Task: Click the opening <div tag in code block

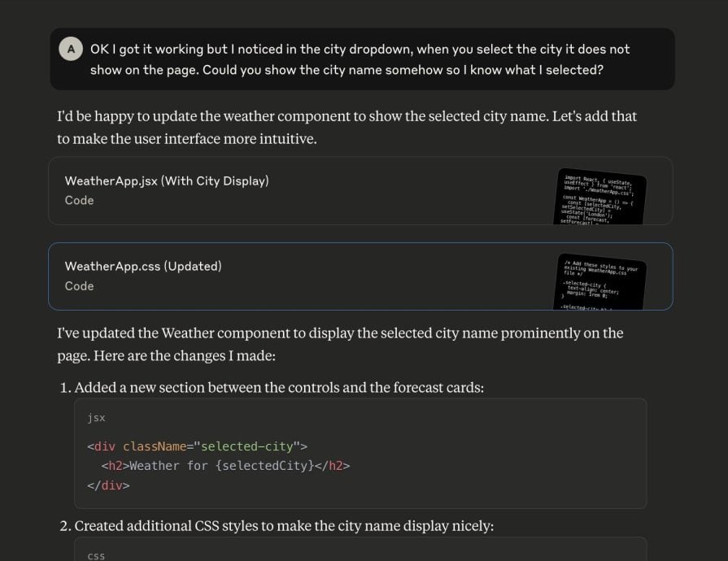Action: (101, 446)
